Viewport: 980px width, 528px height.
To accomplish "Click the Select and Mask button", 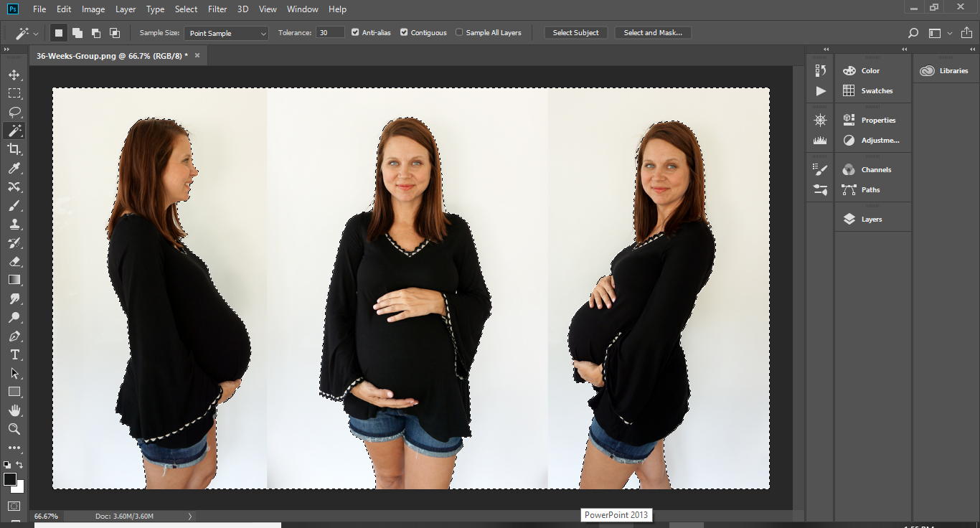I will 653,33.
